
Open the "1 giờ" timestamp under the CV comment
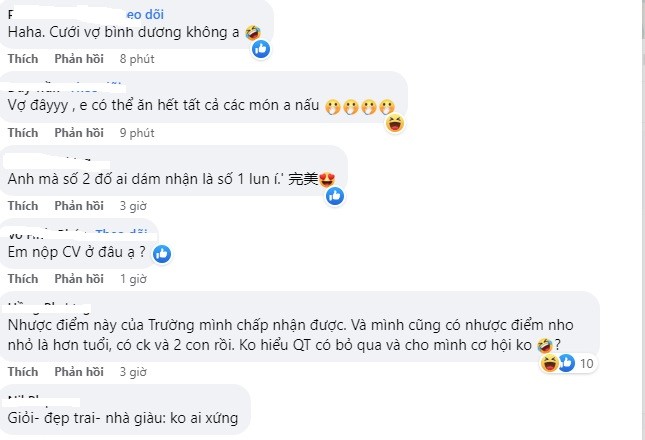[x=134, y=279]
